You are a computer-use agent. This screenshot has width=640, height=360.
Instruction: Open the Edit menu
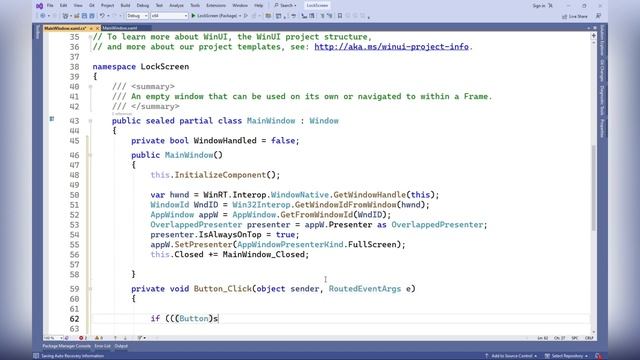tap(63, 6)
